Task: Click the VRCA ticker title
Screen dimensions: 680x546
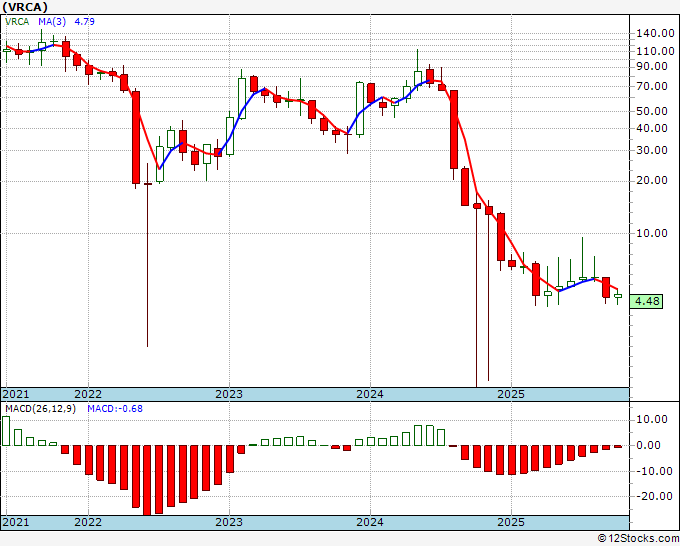Action: pos(24,7)
